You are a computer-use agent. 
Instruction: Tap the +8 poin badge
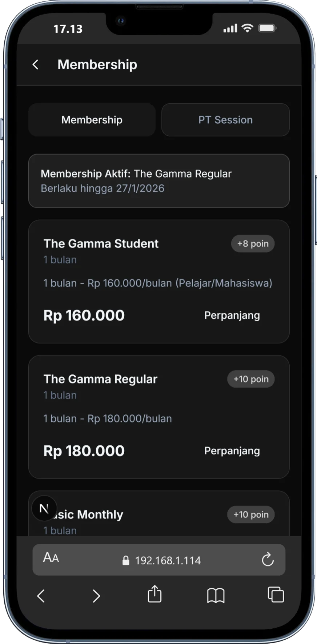click(x=253, y=244)
